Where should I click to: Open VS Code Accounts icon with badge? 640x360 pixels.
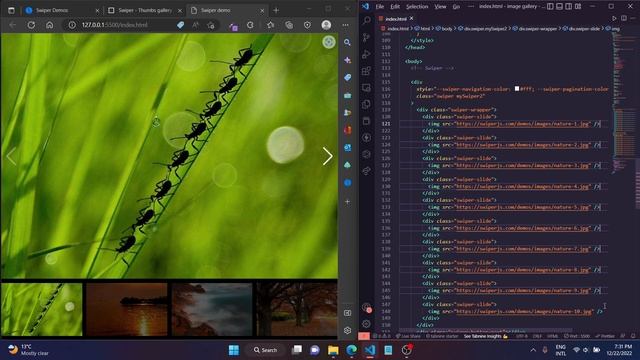pyautogui.click(x=367, y=307)
